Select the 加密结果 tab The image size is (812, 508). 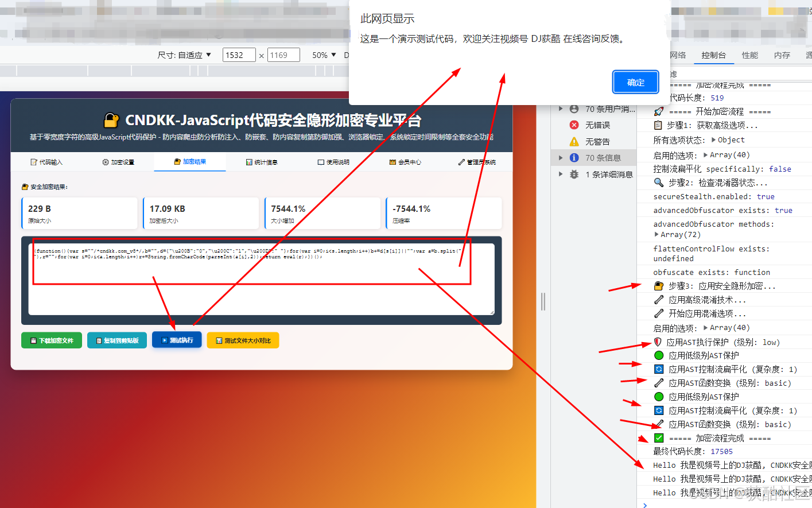[190, 162]
